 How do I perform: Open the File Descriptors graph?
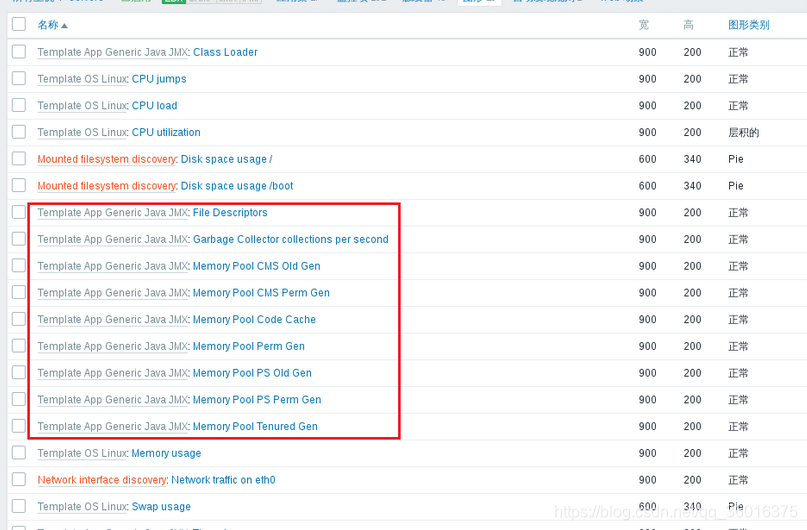[230, 213]
